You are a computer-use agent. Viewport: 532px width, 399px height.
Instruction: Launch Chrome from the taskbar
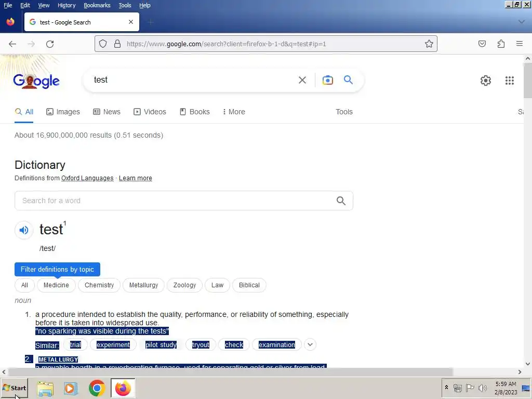97,388
